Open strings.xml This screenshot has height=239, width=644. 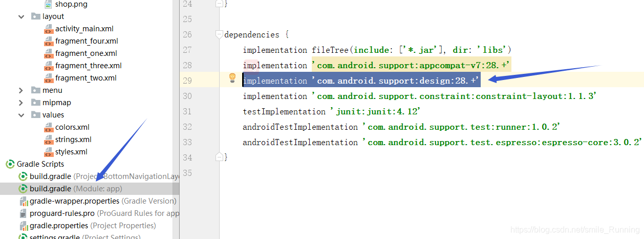point(73,140)
